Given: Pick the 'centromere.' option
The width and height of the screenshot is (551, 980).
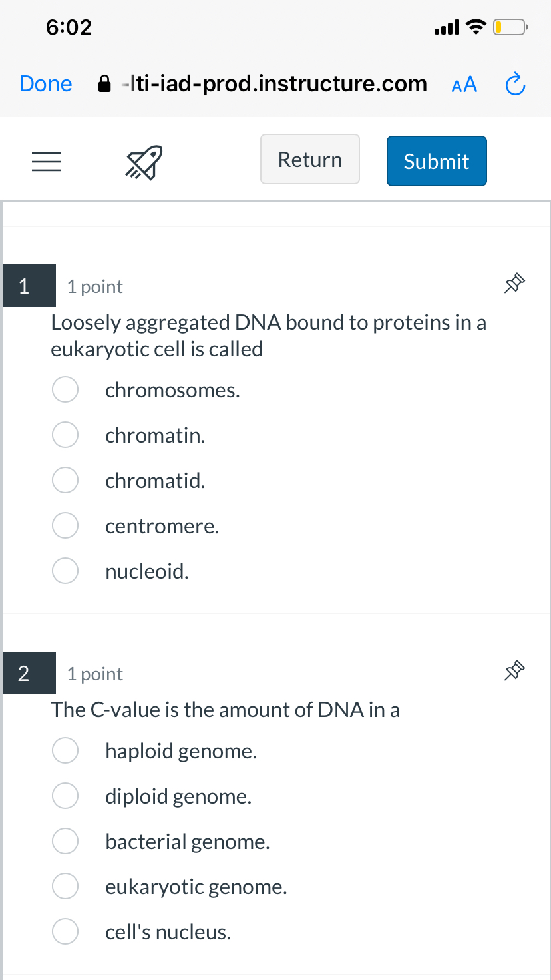Looking at the screenshot, I should click(x=66, y=526).
